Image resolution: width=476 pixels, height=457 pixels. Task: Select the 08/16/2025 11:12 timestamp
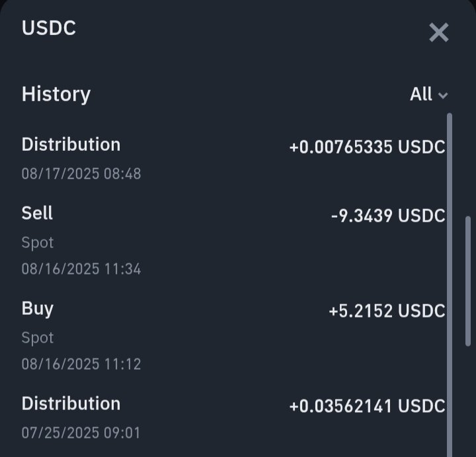click(81, 364)
